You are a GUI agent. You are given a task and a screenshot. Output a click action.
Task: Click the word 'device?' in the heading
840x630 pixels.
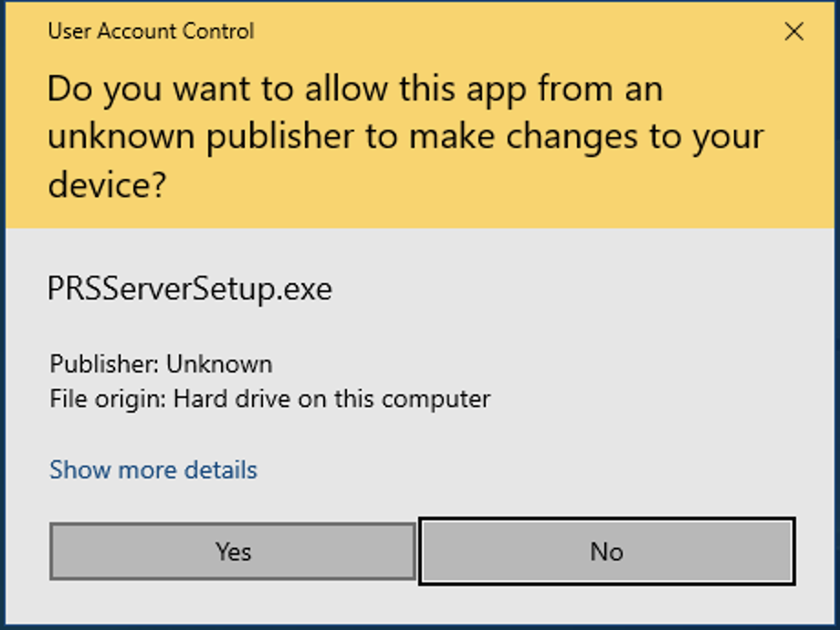[x=107, y=184]
